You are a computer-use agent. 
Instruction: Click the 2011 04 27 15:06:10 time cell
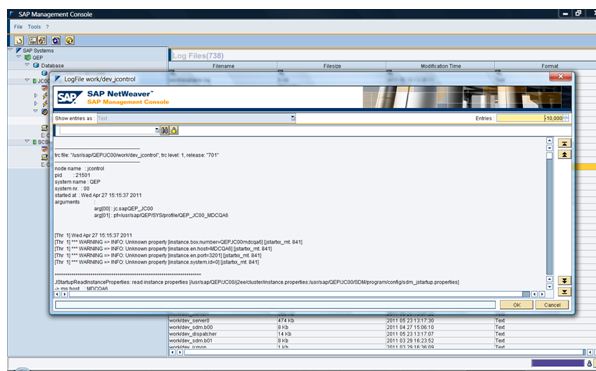point(410,327)
